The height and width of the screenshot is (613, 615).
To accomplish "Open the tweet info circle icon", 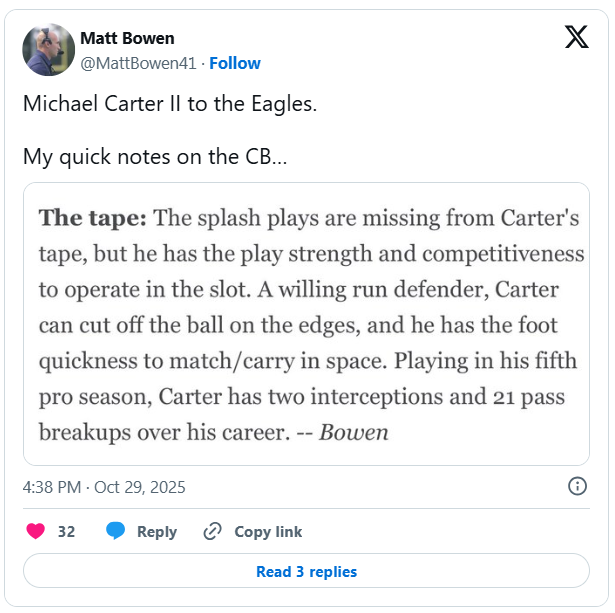I will tap(577, 487).
